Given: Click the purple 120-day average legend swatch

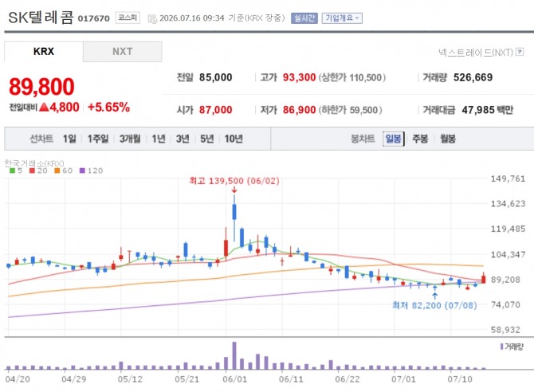Looking at the screenshot, I should [82, 171].
